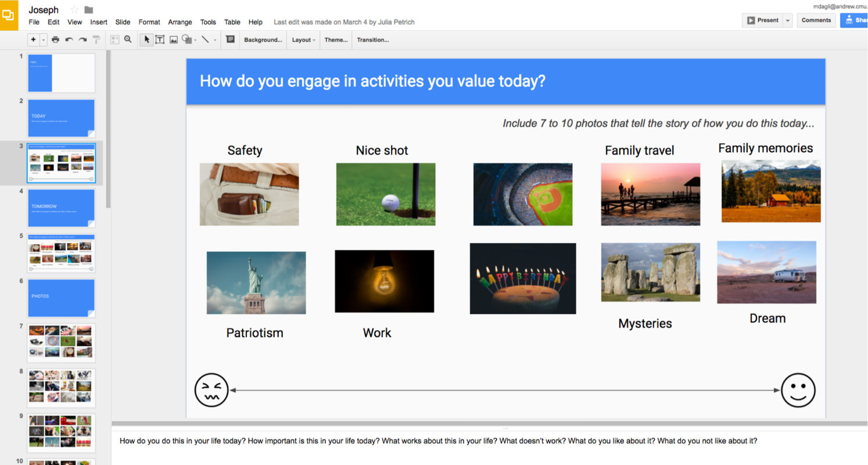
Task: Expand the line tool dropdown arrow
Action: point(215,40)
